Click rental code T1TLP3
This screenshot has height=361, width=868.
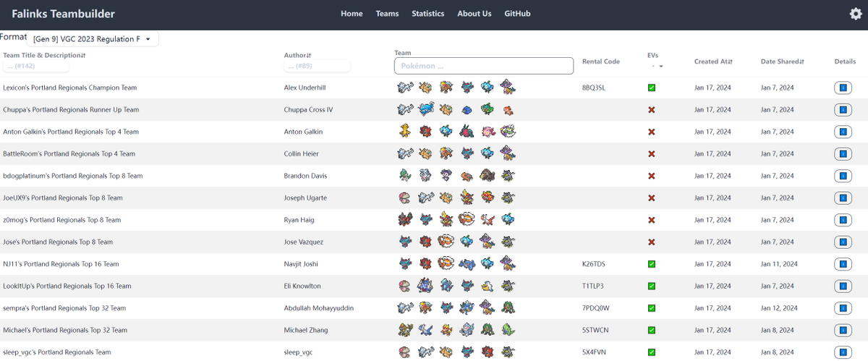pyautogui.click(x=593, y=286)
